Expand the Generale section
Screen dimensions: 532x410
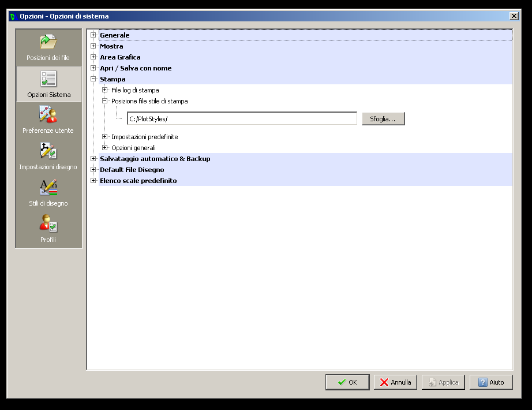(93, 35)
